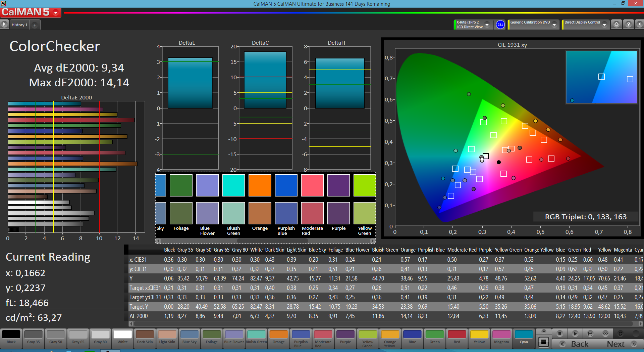Click the Read Series bracket icon
The height and width of the screenshot is (352, 644).
coord(590,334)
